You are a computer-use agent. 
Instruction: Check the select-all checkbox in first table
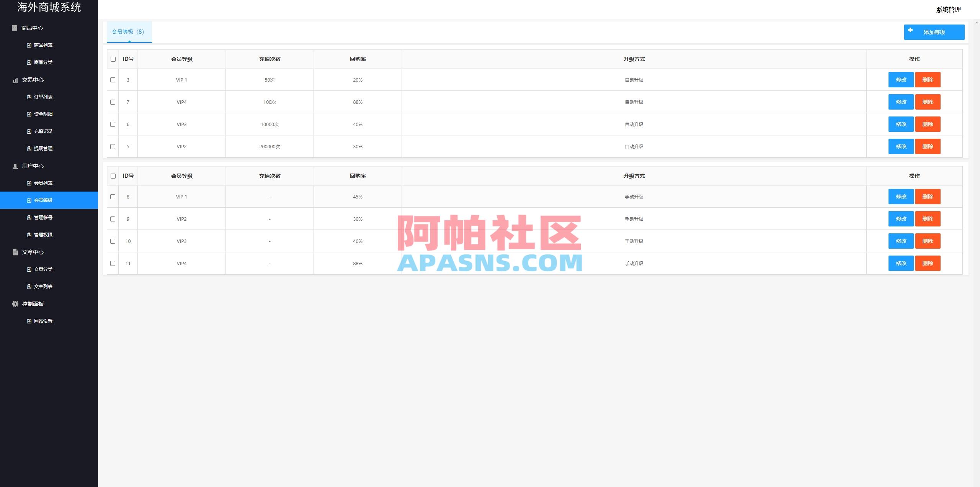(x=113, y=59)
